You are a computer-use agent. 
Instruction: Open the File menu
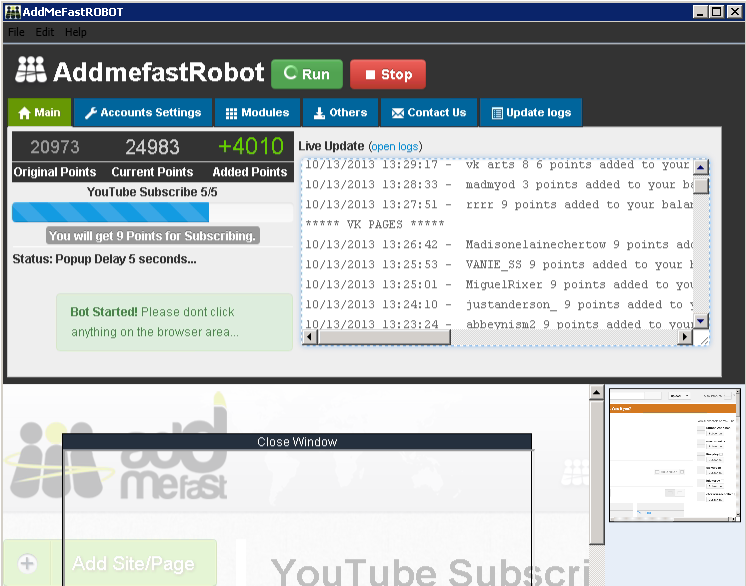[16, 32]
